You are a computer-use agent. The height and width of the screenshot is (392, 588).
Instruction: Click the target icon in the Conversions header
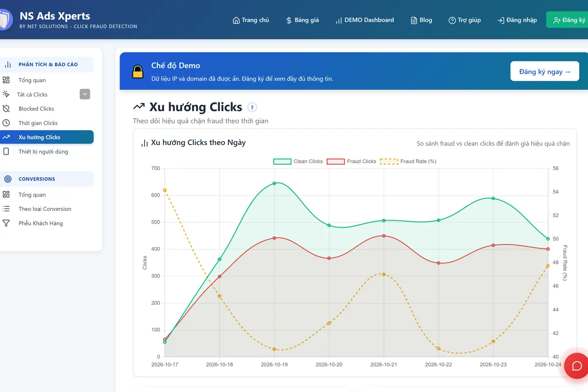[x=8, y=179]
